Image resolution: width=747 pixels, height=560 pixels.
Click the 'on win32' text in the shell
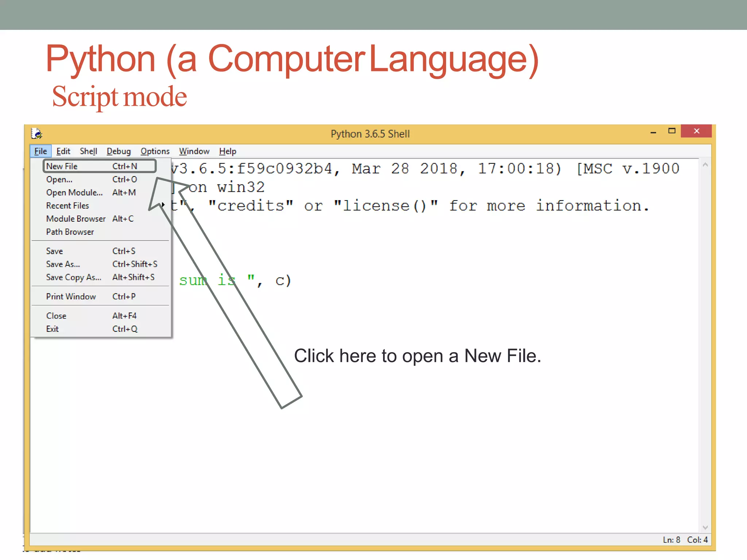point(227,187)
